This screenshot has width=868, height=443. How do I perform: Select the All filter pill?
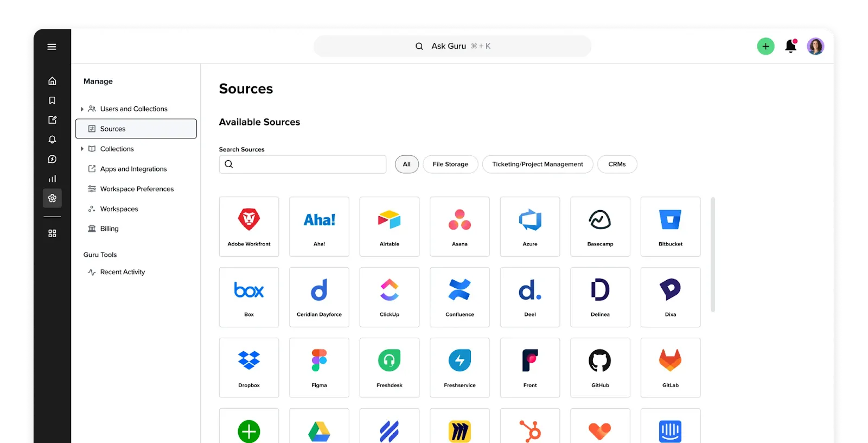[x=407, y=164]
